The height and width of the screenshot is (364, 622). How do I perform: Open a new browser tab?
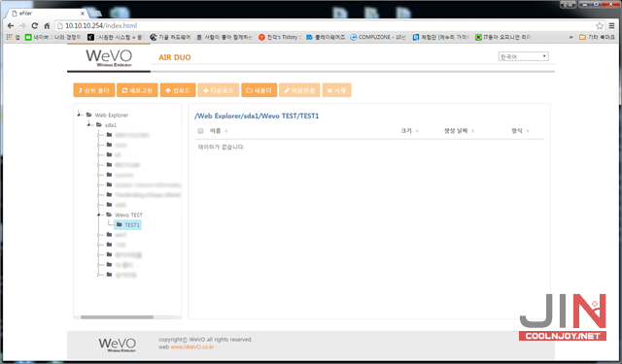(95, 14)
